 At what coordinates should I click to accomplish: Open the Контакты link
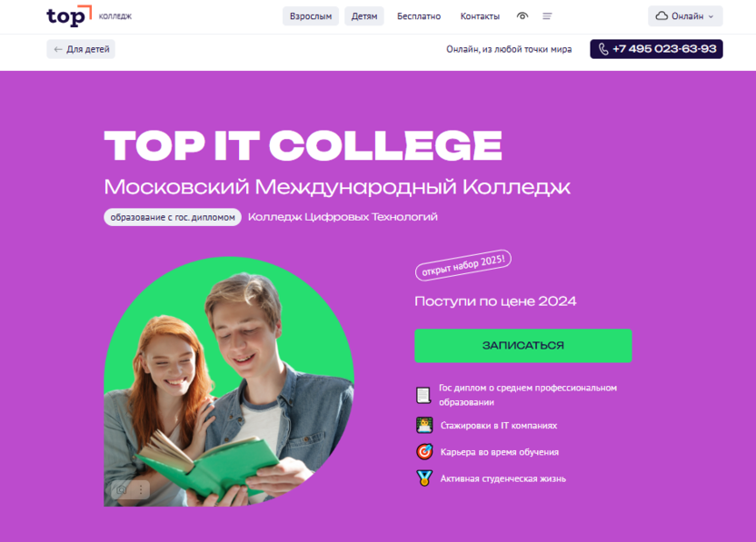pyautogui.click(x=480, y=16)
